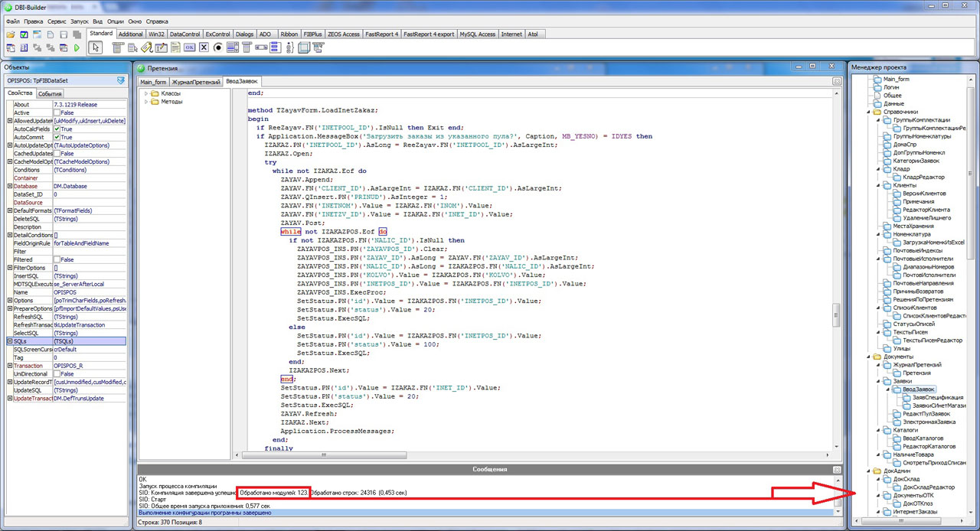Pick the OK button component icon
Image resolution: width=980 pixels, height=531 pixels.
(190, 47)
